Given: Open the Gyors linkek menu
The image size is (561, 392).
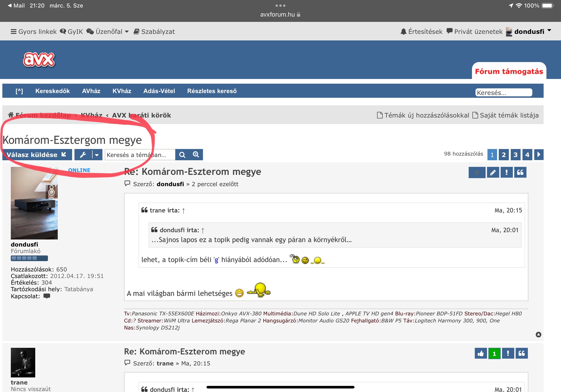Looking at the screenshot, I should (x=33, y=31).
